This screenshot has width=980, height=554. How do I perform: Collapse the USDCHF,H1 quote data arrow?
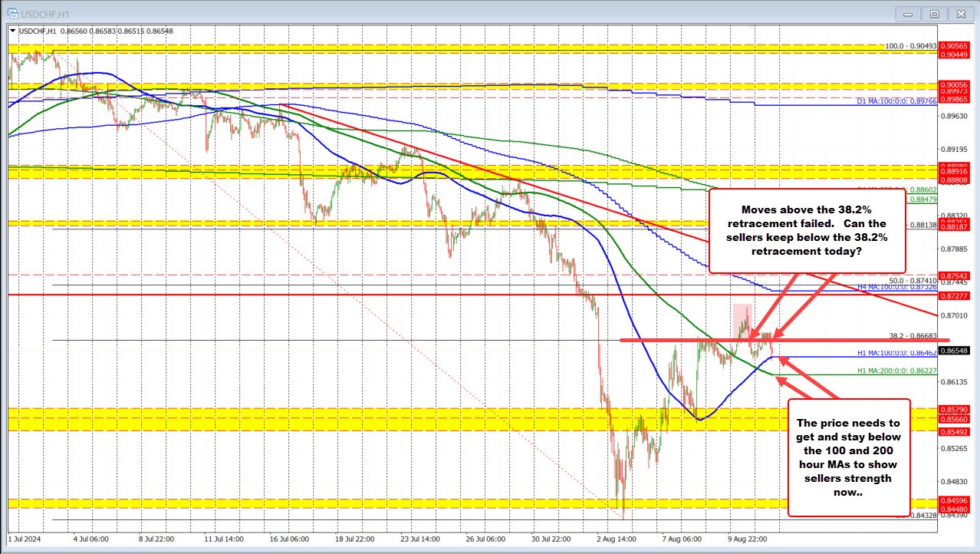13,31
